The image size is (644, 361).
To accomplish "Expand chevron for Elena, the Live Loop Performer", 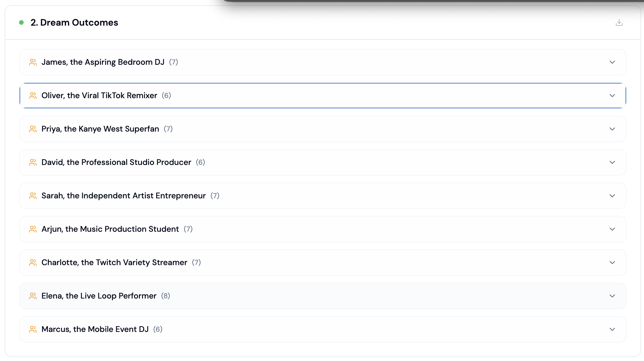I will pos(612,296).
